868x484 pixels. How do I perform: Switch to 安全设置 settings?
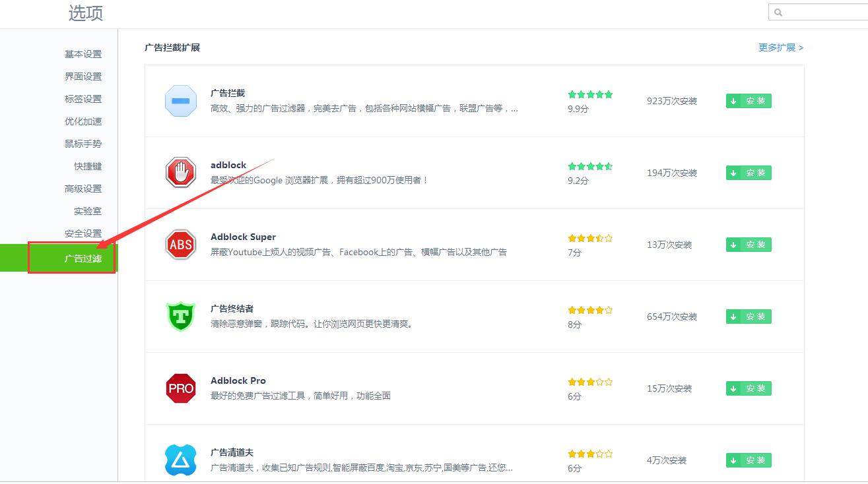[x=82, y=233]
